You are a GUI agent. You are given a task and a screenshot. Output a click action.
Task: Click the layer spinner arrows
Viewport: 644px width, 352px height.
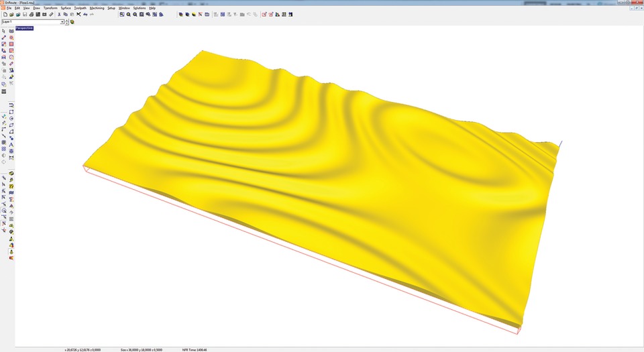[67, 22]
